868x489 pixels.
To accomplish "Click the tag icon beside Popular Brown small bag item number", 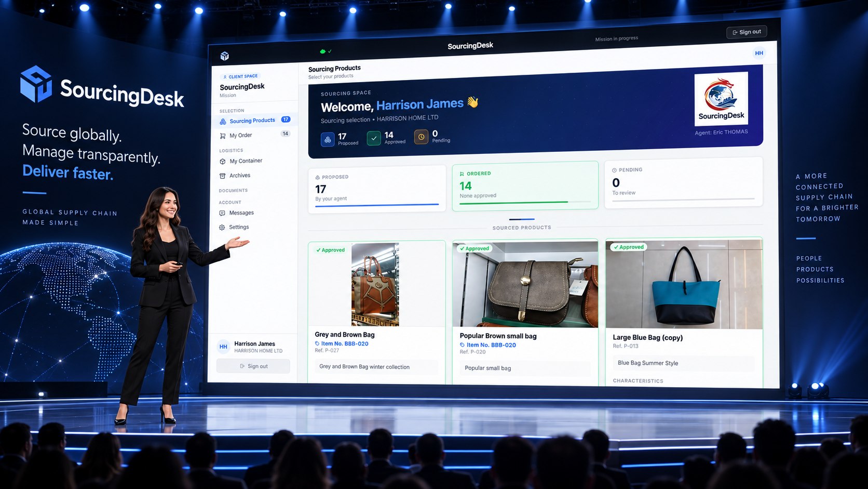I will pyautogui.click(x=463, y=345).
